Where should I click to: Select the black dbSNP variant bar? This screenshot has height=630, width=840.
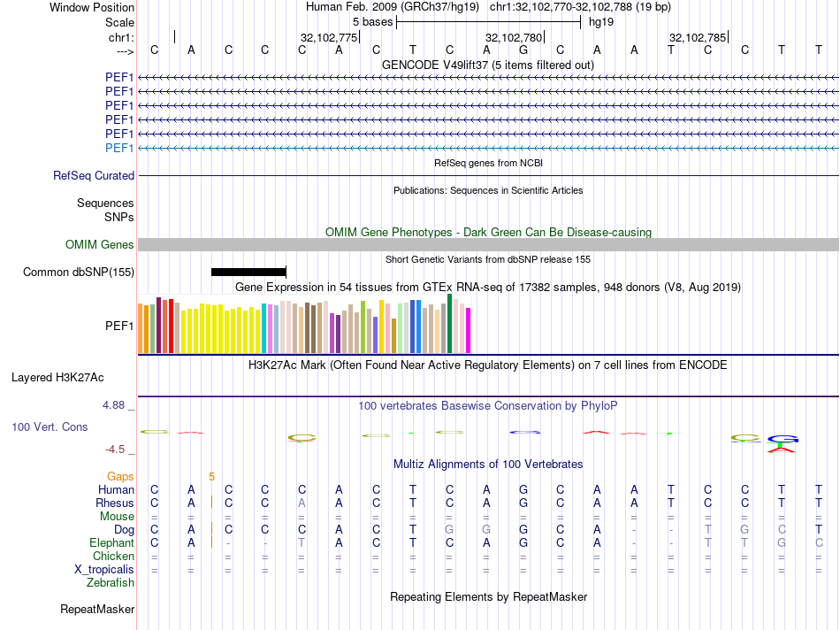pos(248,272)
